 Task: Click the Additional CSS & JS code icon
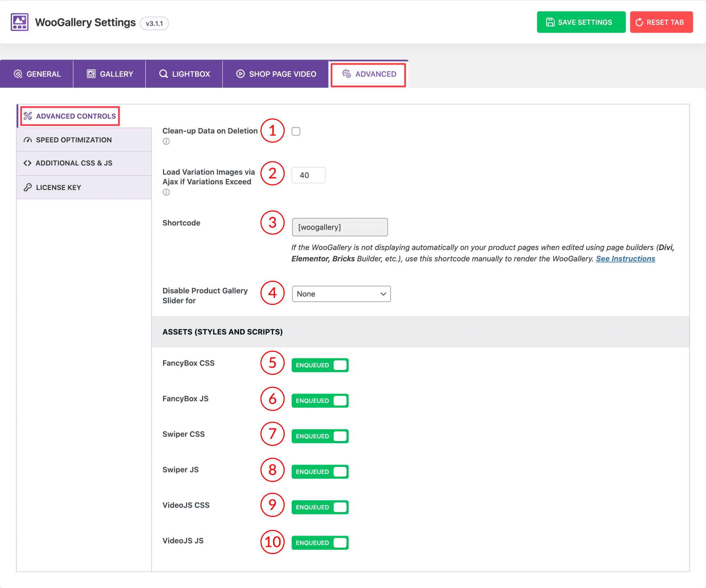tap(28, 163)
